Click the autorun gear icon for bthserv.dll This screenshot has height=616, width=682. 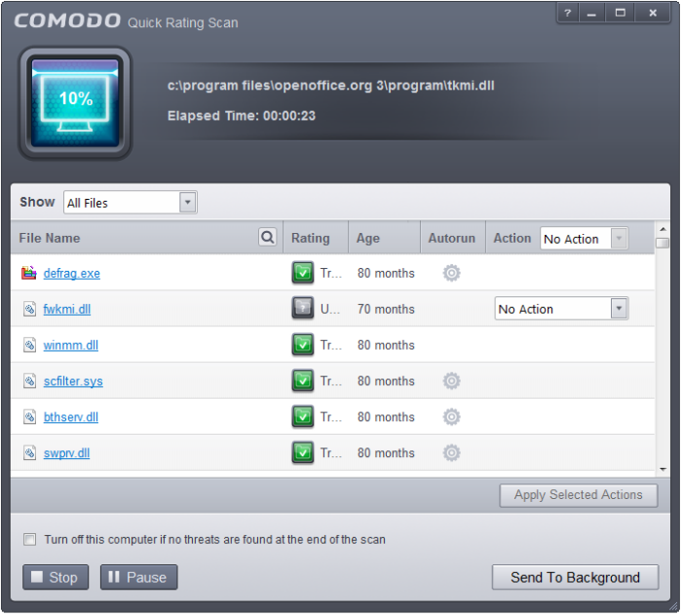click(x=451, y=417)
